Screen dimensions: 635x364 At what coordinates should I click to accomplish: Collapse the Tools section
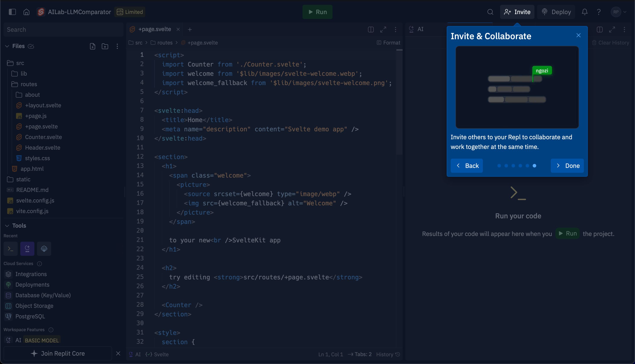(7, 225)
